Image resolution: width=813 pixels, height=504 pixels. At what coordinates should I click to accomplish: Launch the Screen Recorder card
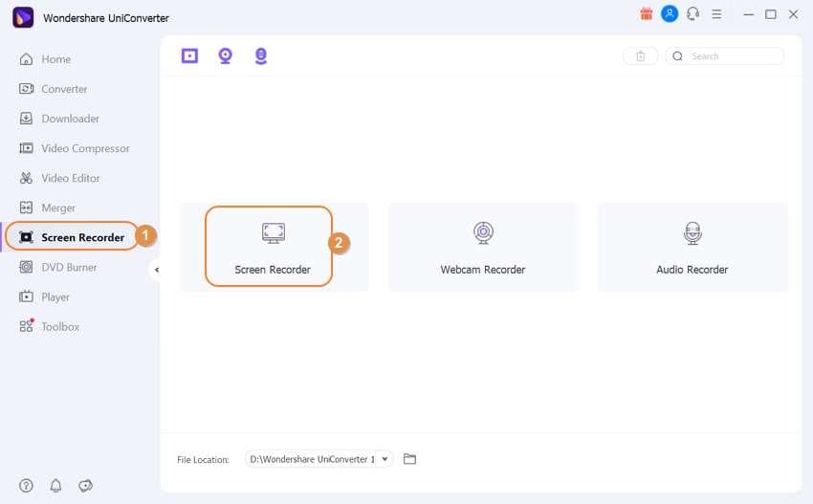coord(274,247)
